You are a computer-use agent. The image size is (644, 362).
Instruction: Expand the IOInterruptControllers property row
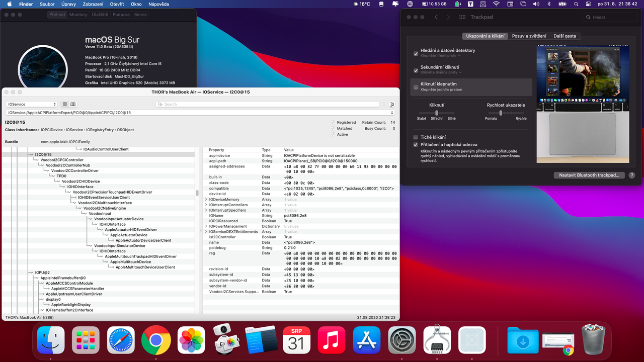point(206,205)
